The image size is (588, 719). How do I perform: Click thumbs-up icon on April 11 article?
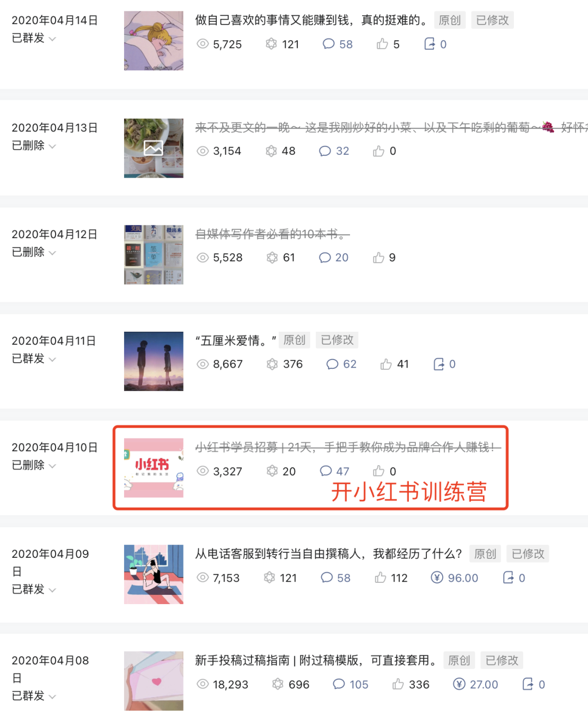(x=386, y=364)
